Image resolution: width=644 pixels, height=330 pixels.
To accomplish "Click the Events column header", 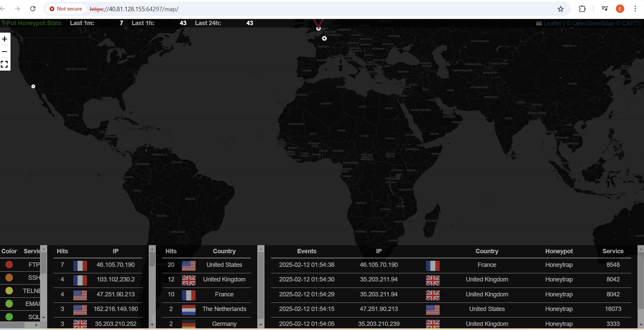I will pyautogui.click(x=307, y=251).
